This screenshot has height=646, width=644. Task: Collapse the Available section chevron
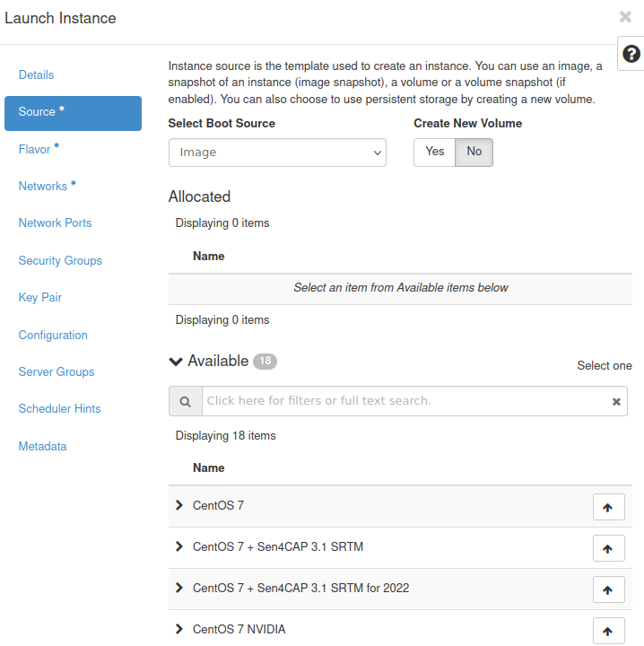point(176,362)
